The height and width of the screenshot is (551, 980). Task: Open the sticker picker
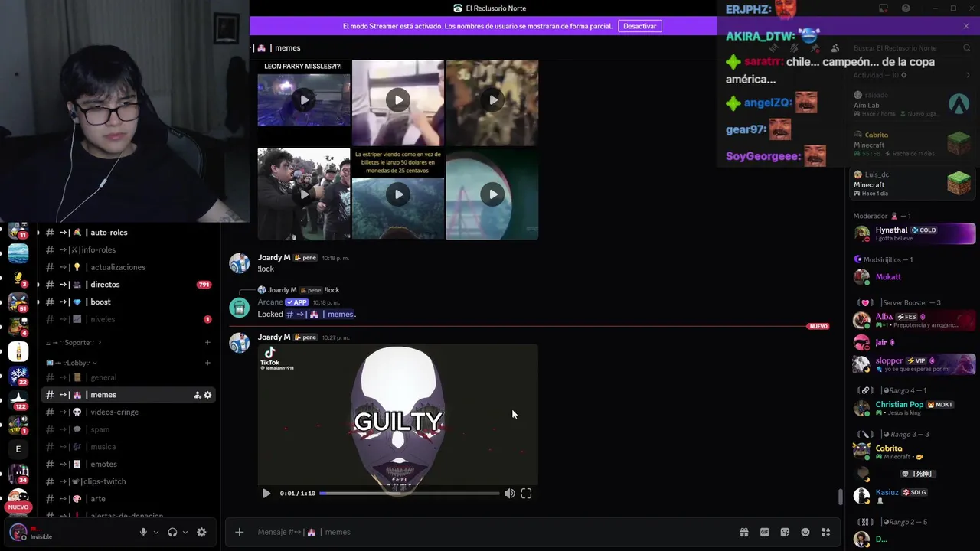pyautogui.click(x=785, y=533)
